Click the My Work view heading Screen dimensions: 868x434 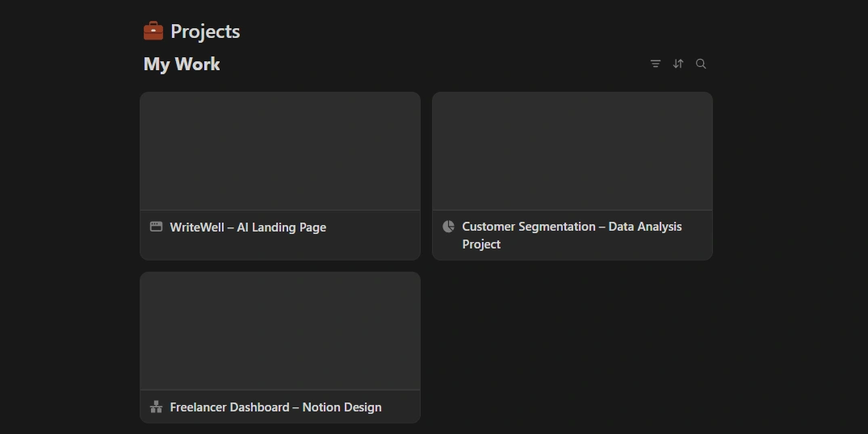pos(182,65)
